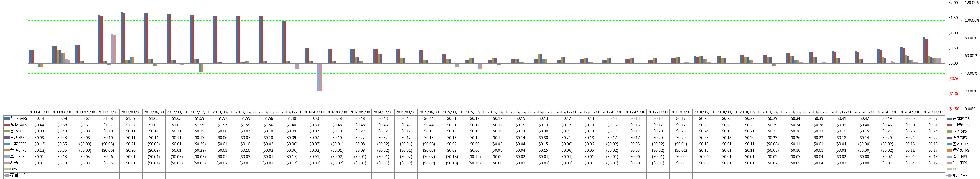This screenshot has height=179, width=980.
Task: Select 基本BVPS color key in the data table
Action: pyautogui.click(x=7, y=118)
